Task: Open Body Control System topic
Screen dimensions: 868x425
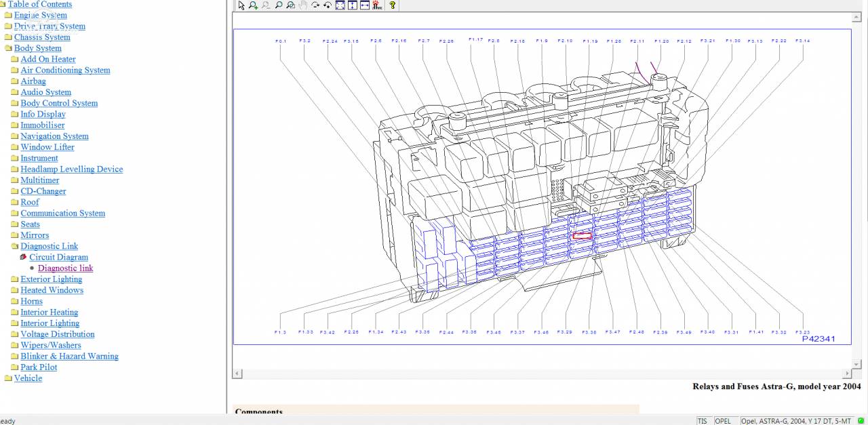Action: (x=59, y=103)
